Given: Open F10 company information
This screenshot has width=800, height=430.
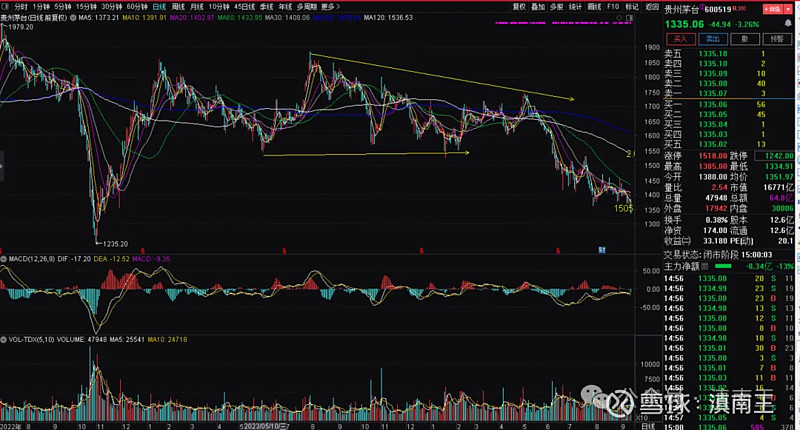Looking at the screenshot, I should [x=613, y=7].
